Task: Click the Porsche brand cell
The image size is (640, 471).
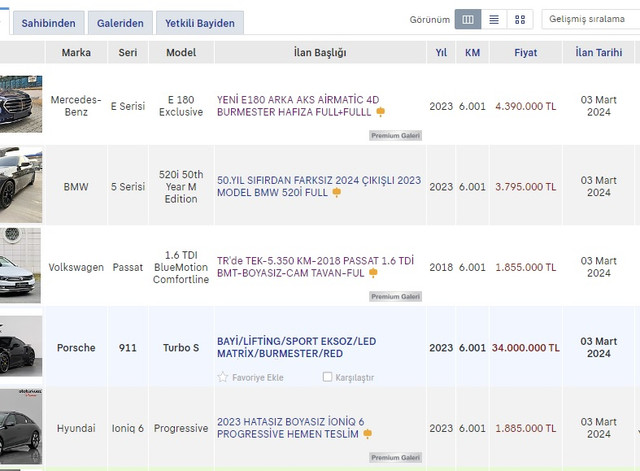Action: pos(76,348)
